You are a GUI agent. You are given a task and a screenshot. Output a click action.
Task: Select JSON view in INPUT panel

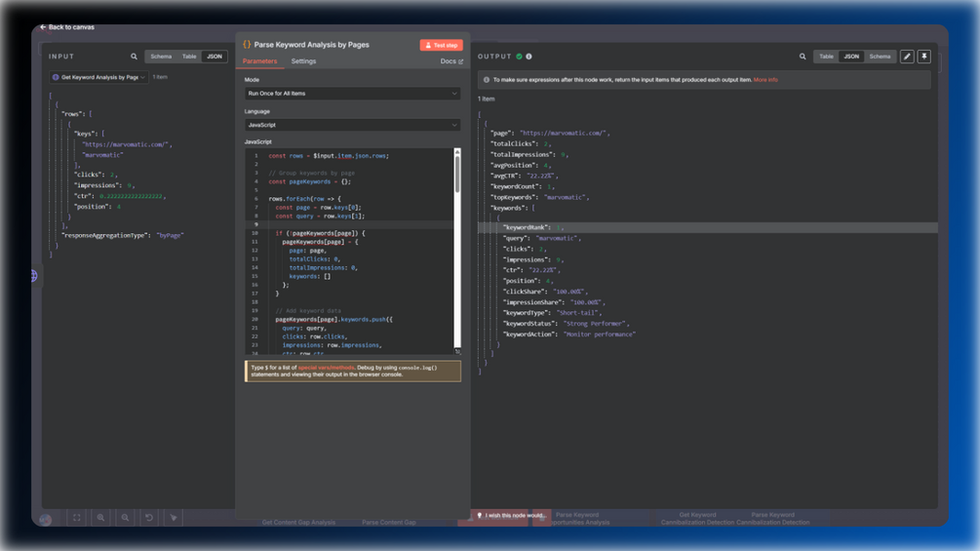click(x=215, y=57)
